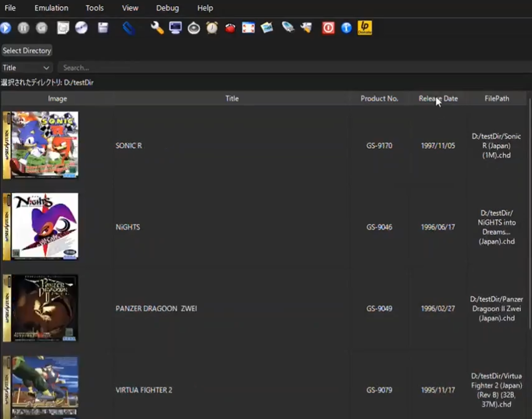Click product number GS-9079

[379, 390]
